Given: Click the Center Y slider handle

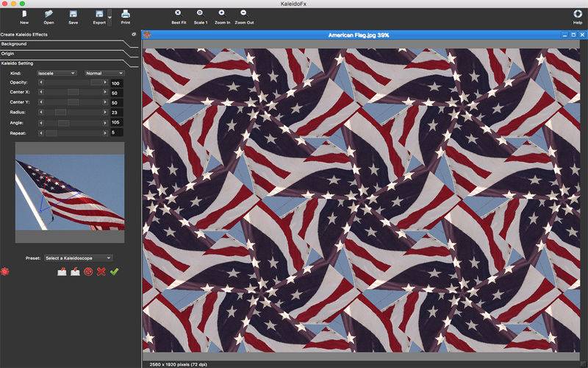Looking at the screenshot, I should 73,102.
